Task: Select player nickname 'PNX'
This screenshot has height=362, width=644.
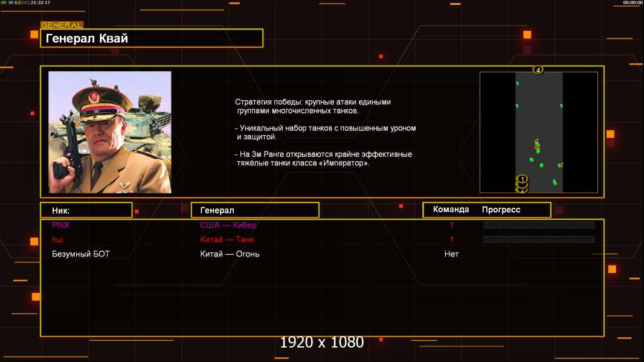Action: coord(60,224)
